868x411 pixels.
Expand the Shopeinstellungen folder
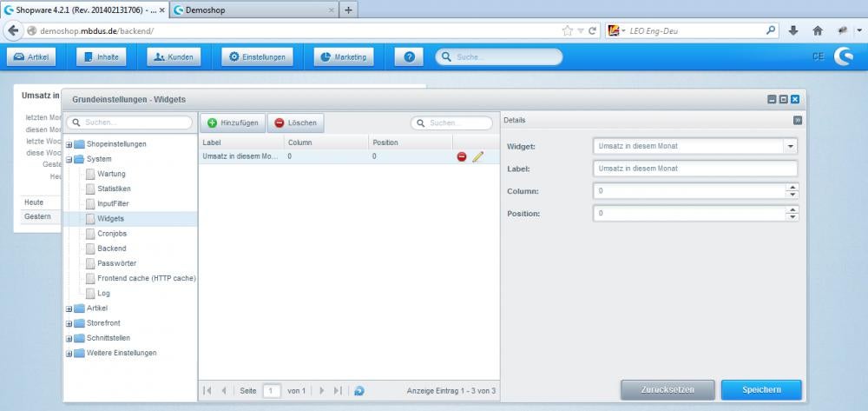pyautogui.click(x=69, y=144)
